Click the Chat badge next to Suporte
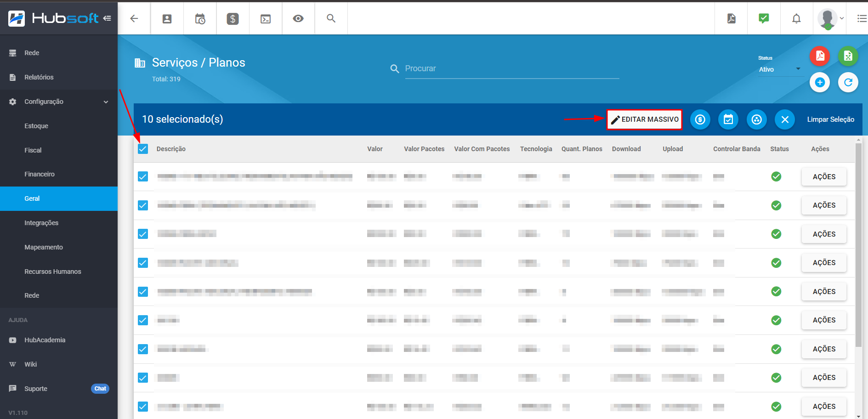This screenshot has width=868, height=419. click(x=100, y=389)
